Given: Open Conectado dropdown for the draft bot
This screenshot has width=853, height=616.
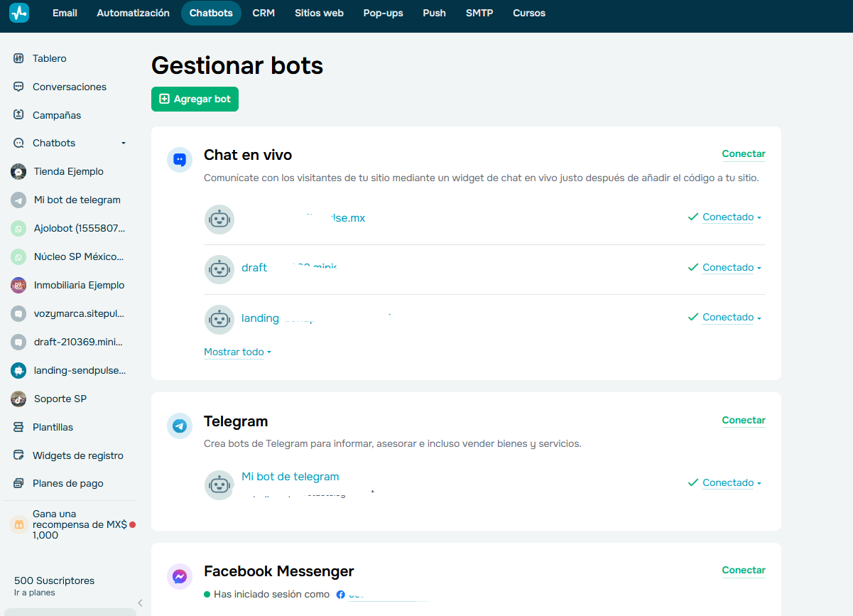Looking at the screenshot, I should pyautogui.click(x=732, y=268).
